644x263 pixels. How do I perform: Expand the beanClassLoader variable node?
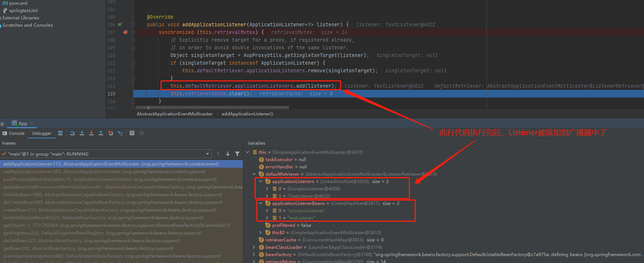(254, 247)
